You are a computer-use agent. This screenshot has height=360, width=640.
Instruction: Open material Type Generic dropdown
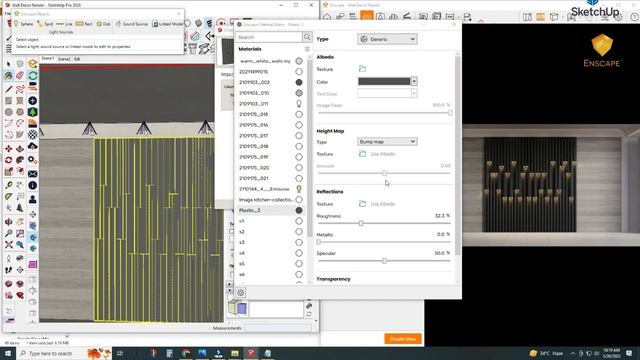point(387,39)
